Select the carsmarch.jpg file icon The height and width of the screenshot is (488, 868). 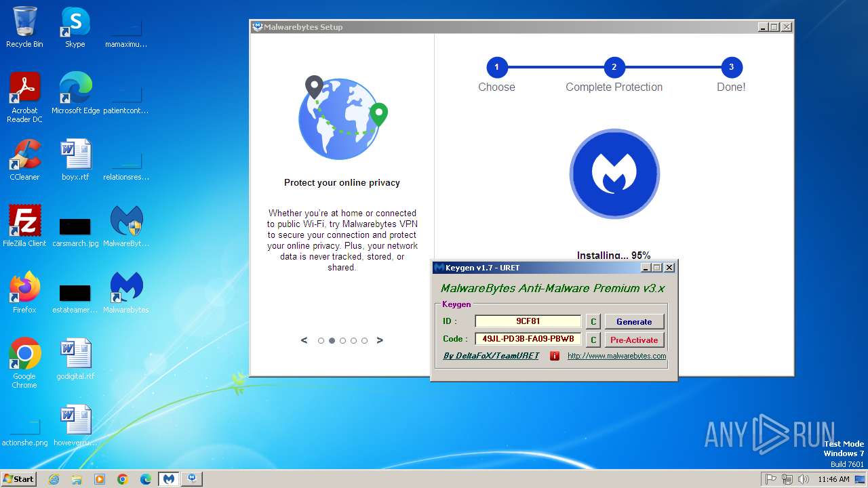tap(75, 232)
